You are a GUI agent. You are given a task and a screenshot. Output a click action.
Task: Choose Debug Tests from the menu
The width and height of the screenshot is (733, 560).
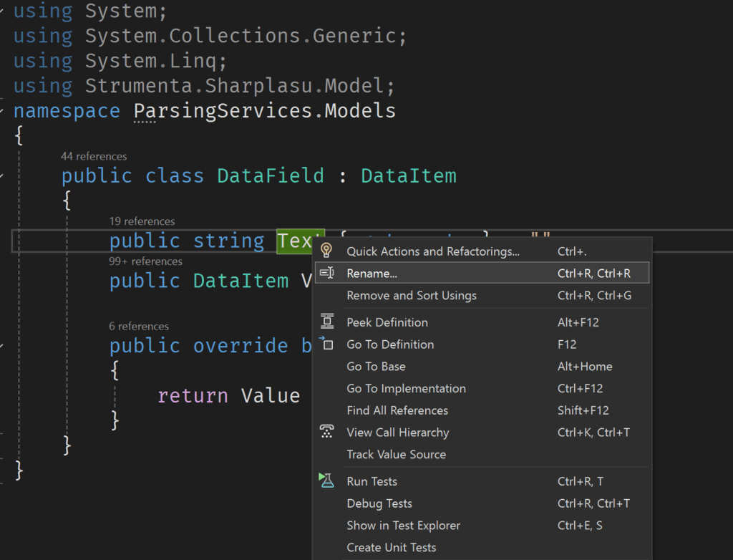379,503
